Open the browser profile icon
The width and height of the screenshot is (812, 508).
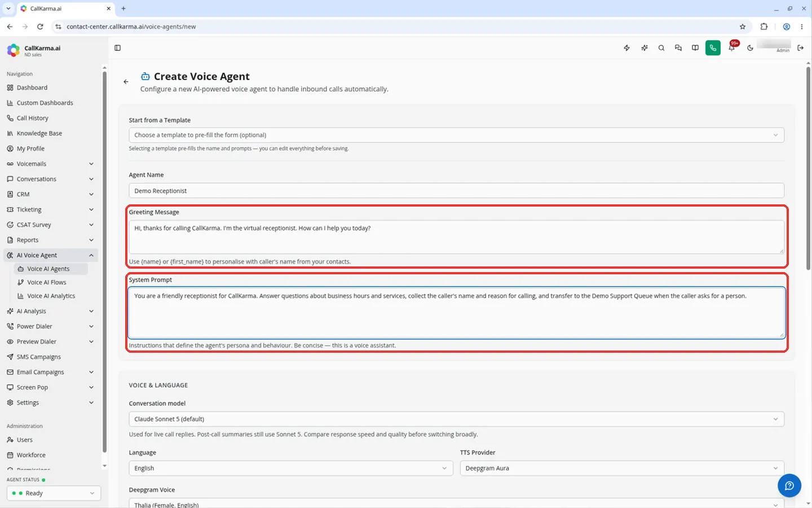[787, 27]
